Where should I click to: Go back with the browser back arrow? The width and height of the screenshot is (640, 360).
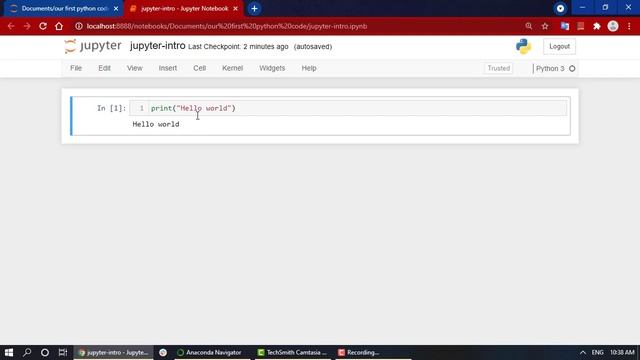point(11,26)
